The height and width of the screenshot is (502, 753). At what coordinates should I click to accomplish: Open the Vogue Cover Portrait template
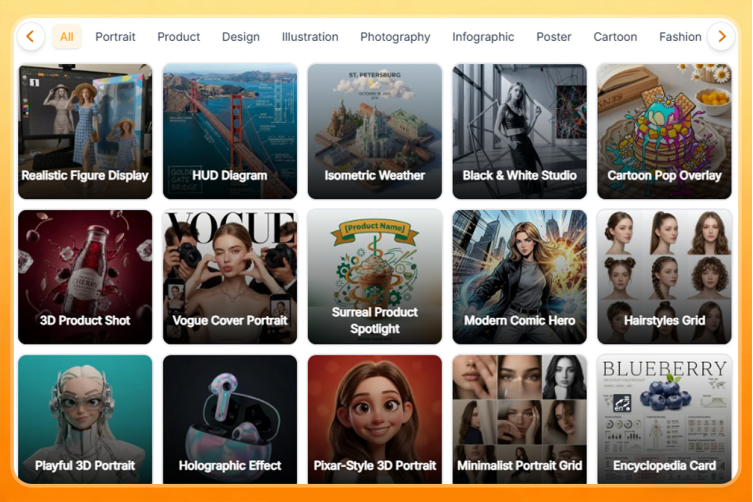pyautogui.click(x=230, y=276)
